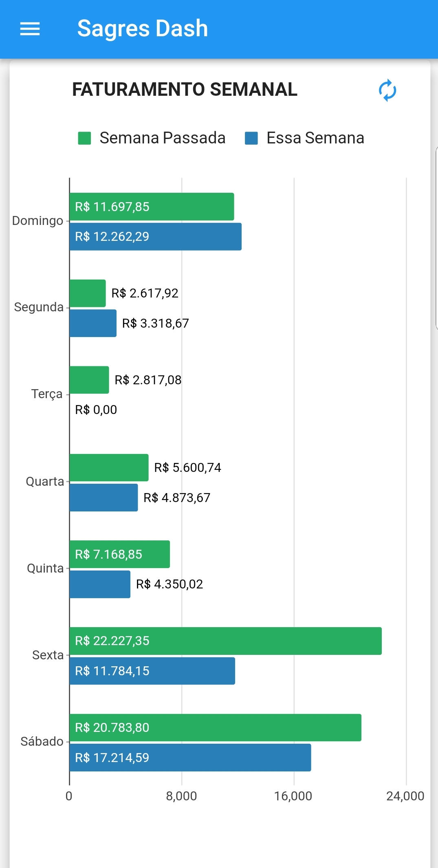Screen dimensions: 438x868
Task: Toggle the Semana Passada green legend square
Action: tap(84, 138)
